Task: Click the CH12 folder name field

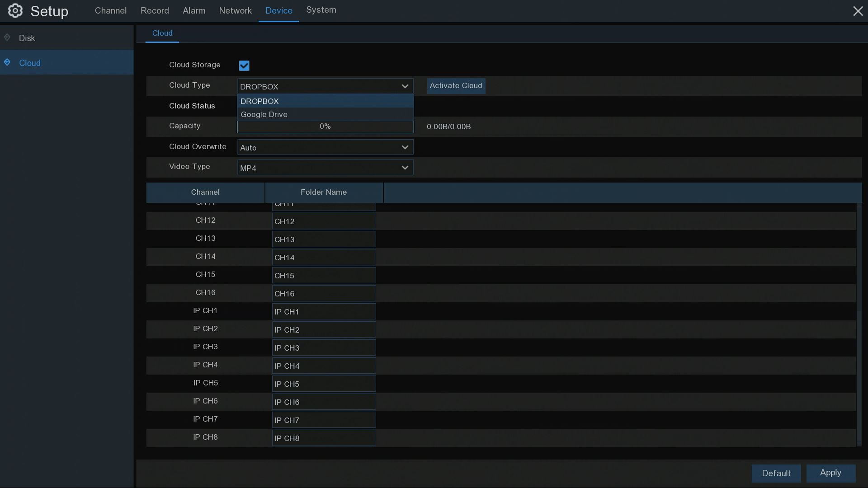Action: pyautogui.click(x=324, y=221)
